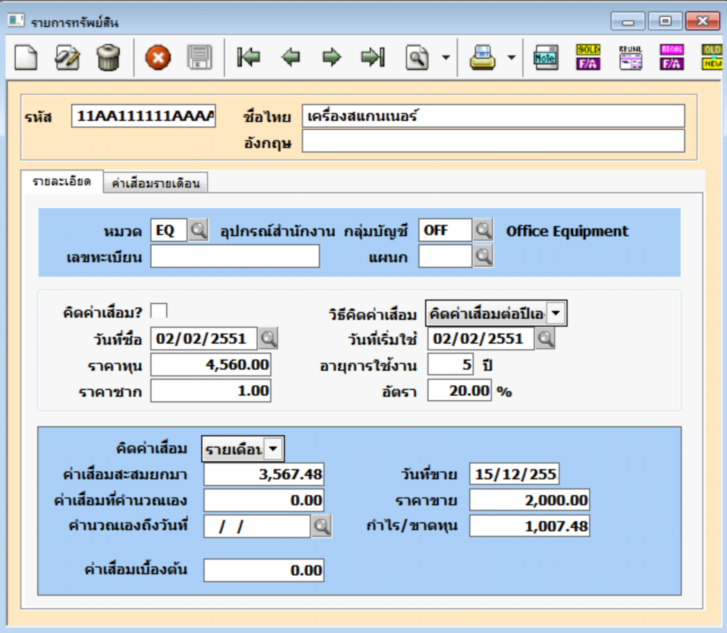Click the printer icon in toolbar

pyautogui.click(x=484, y=58)
